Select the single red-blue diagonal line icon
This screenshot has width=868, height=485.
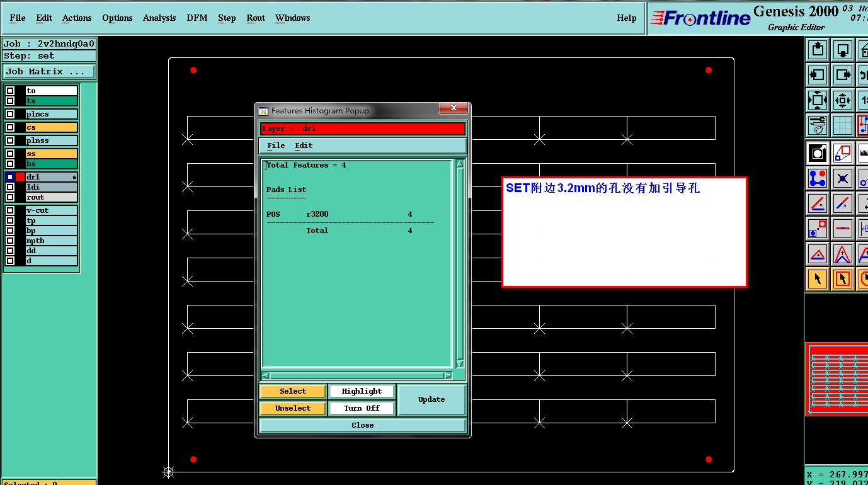(843, 203)
